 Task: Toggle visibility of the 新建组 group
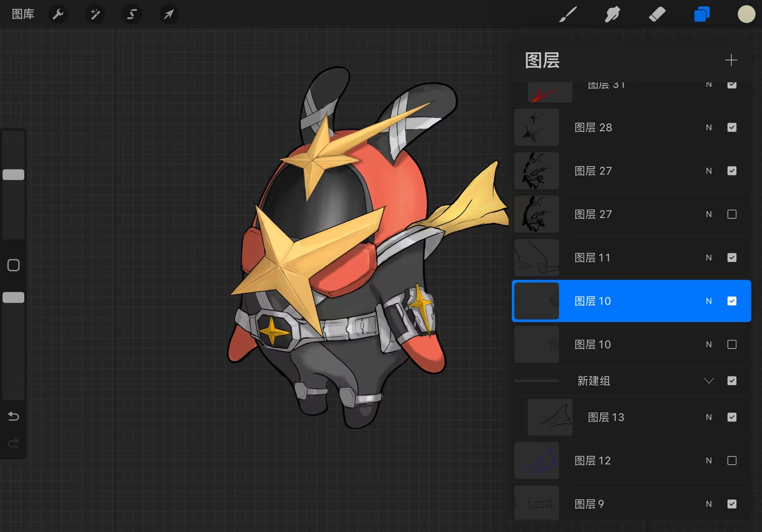[x=732, y=381]
